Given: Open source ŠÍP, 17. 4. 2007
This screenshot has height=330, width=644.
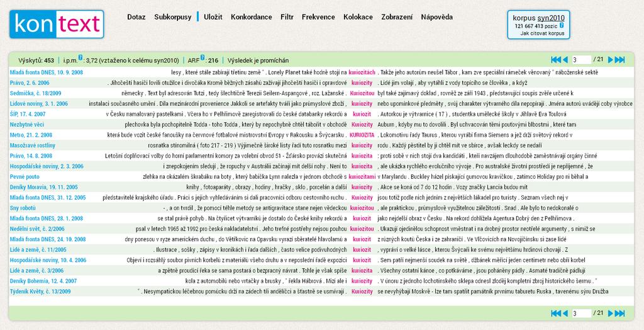Looking at the screenshot, I should (x=28, y=114).
